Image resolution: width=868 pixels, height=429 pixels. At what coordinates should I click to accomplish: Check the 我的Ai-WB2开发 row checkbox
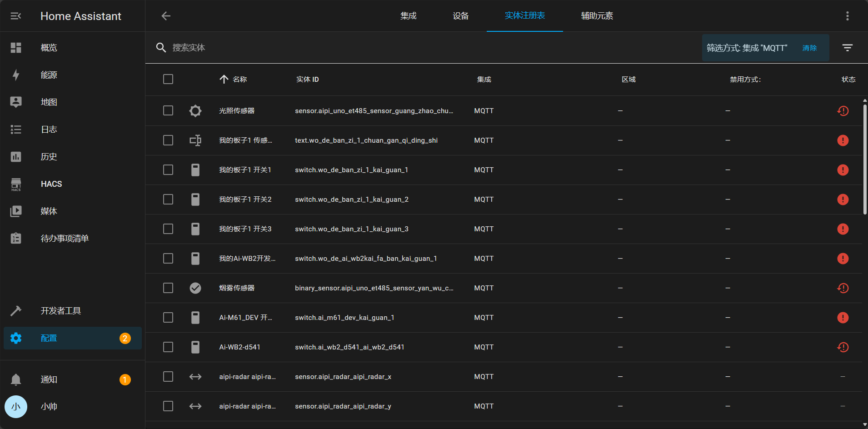coord(168,259)
